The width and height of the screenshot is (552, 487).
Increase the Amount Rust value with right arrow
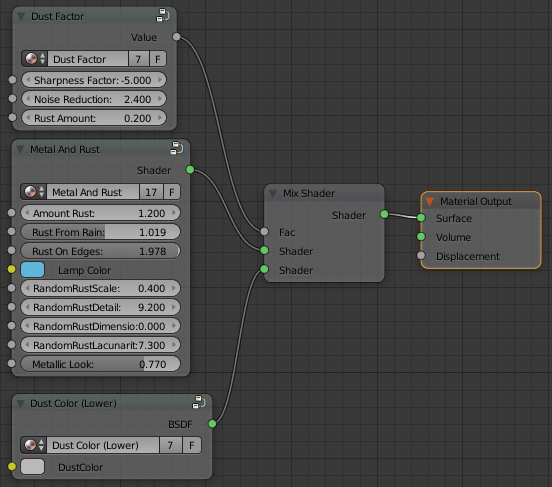[x=174, y=213]
